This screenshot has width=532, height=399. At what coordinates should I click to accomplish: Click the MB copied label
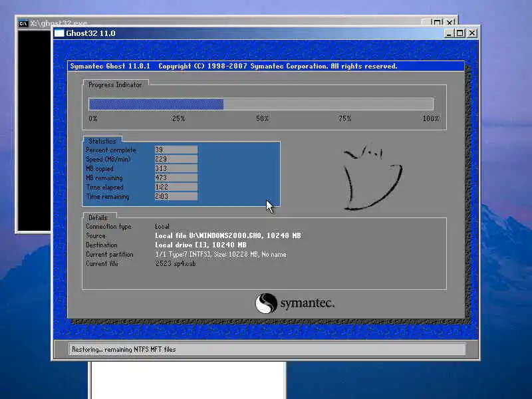[99, 169]
